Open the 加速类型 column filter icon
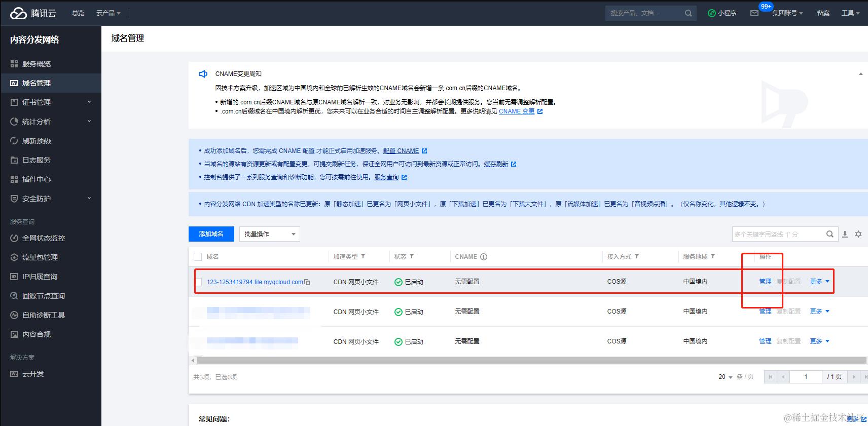The width and height of the screenshot is (868, 426). (x=363, y=256)
